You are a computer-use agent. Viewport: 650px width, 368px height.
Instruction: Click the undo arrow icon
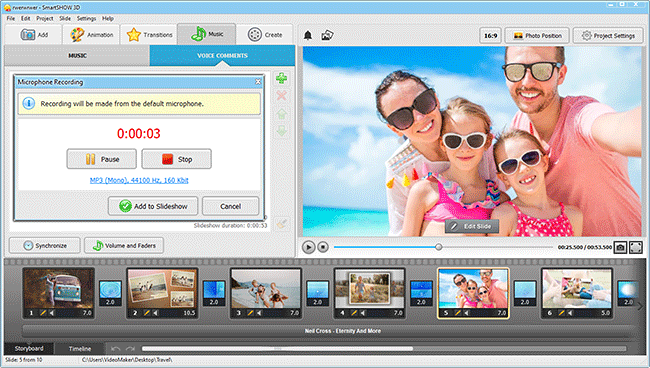(x=116, y=349)
